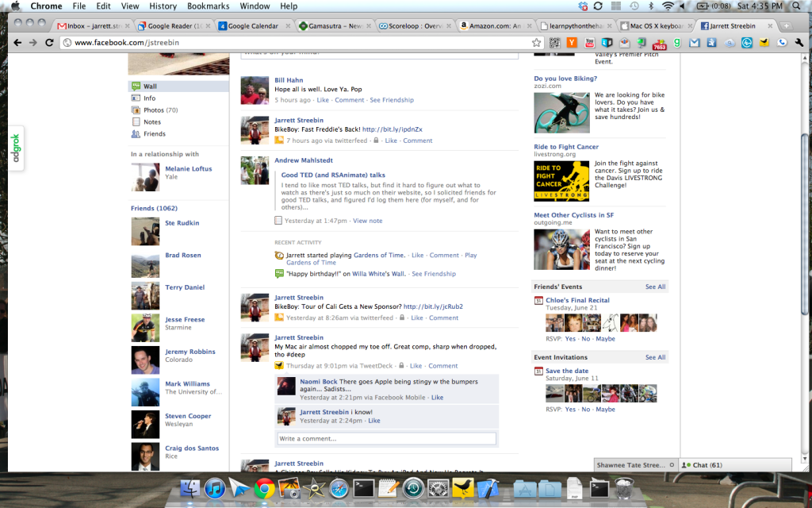Open Time Machine in the dock
This screenshot has height=508, width=812.
click(413, 488)
